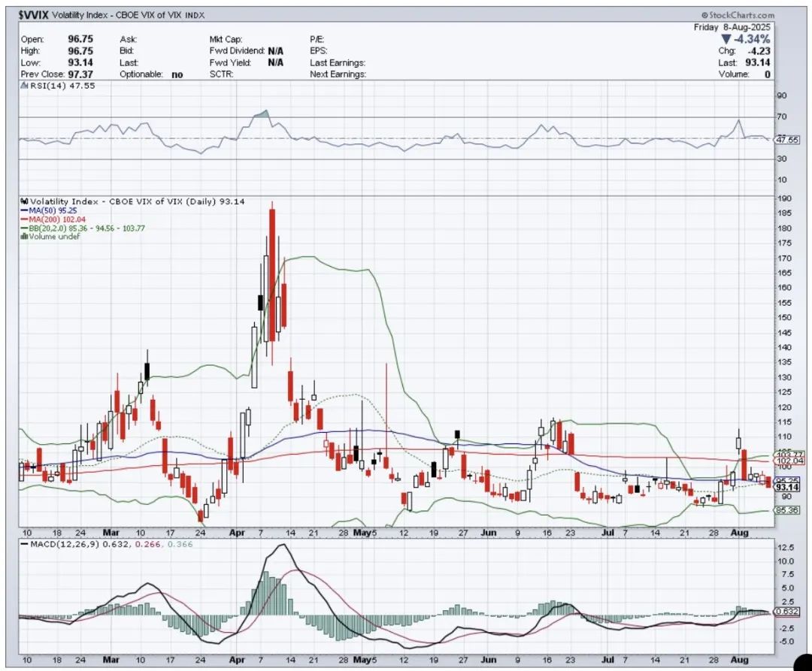This screenshot has width=812, height=671.
Task: Click the tallest red April candle peaking near 185
Action: click(272, 275)
